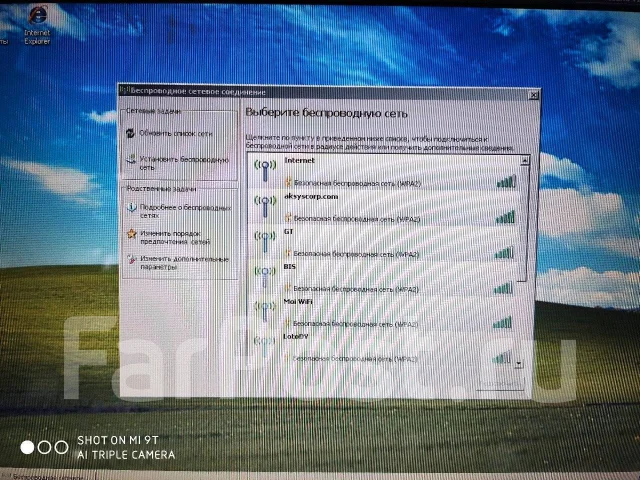Viewport: 640px width, 480px height.
Task: Close the wireless network connection window
Action: (x=533, y=96)
